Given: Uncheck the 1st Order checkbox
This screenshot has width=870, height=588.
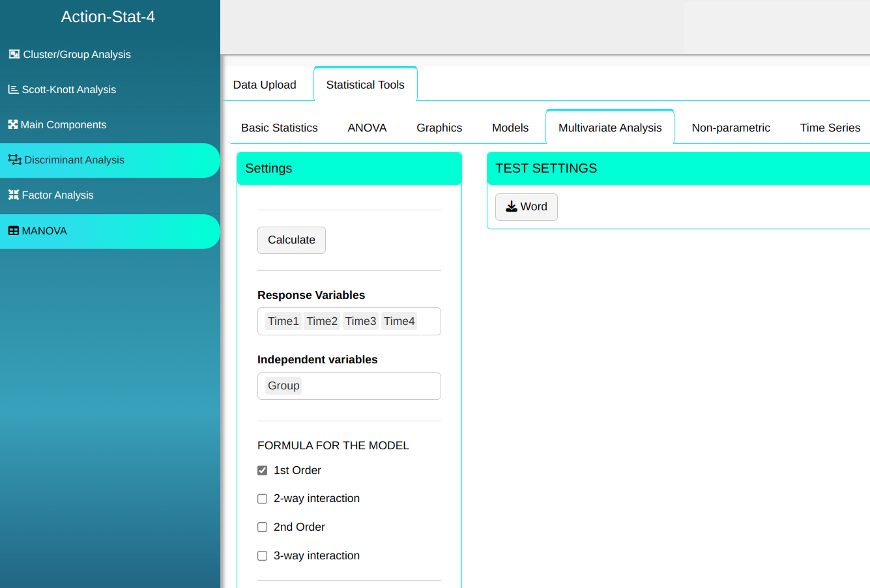Looking at the screenshot, I should 263,470.
